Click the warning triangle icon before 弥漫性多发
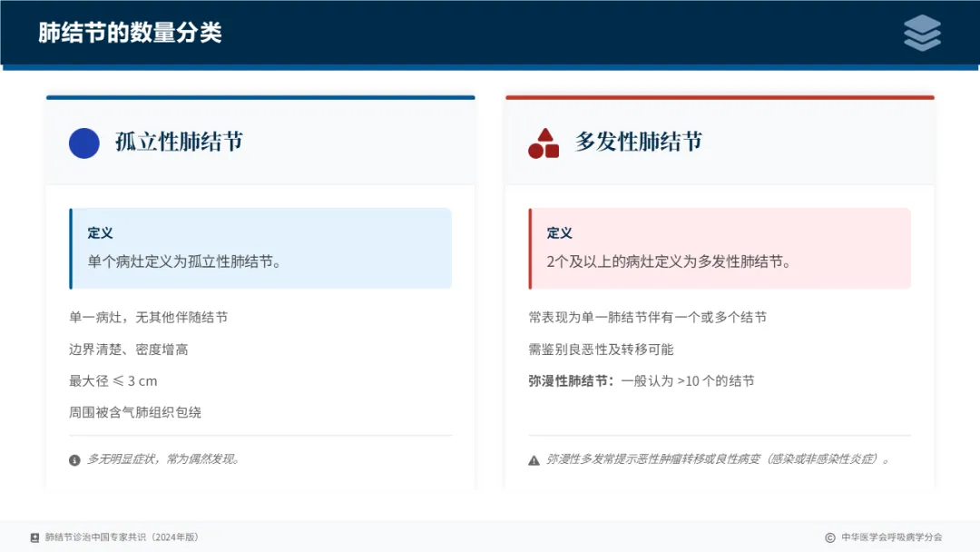980x552 pixels. [x=534, y=460]
